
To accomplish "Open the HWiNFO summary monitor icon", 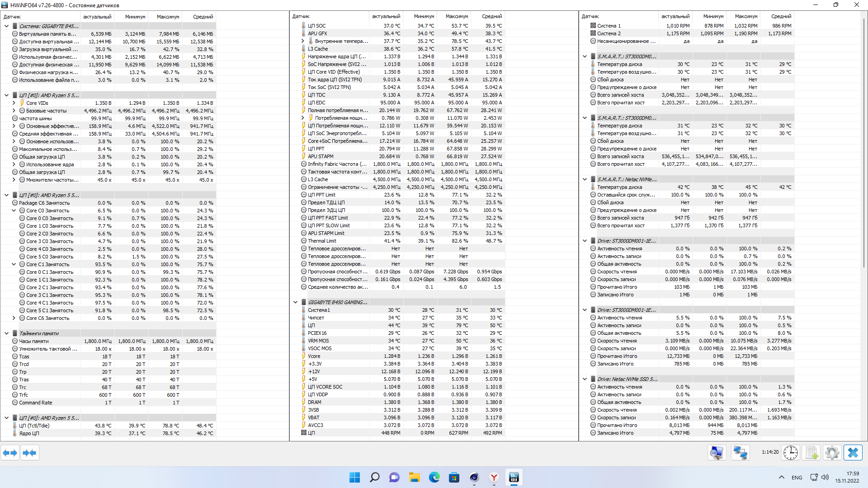I will [x=717, y=453].
